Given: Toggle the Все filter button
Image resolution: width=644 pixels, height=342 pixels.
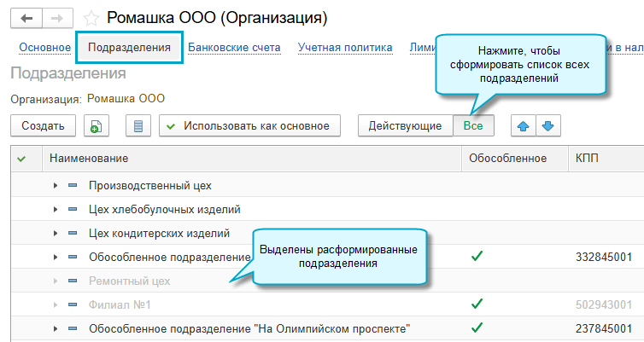Looking at the screenshot, I should click(473, 126).
